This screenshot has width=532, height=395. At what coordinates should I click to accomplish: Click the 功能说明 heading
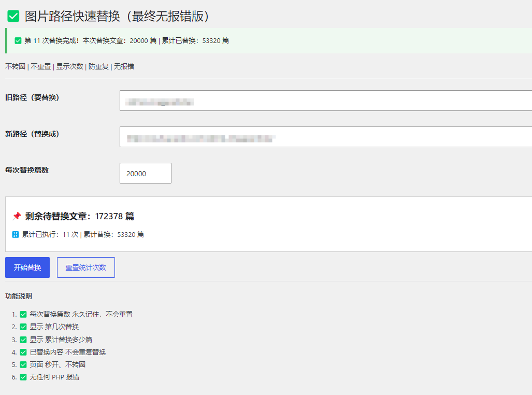[19, 296]
